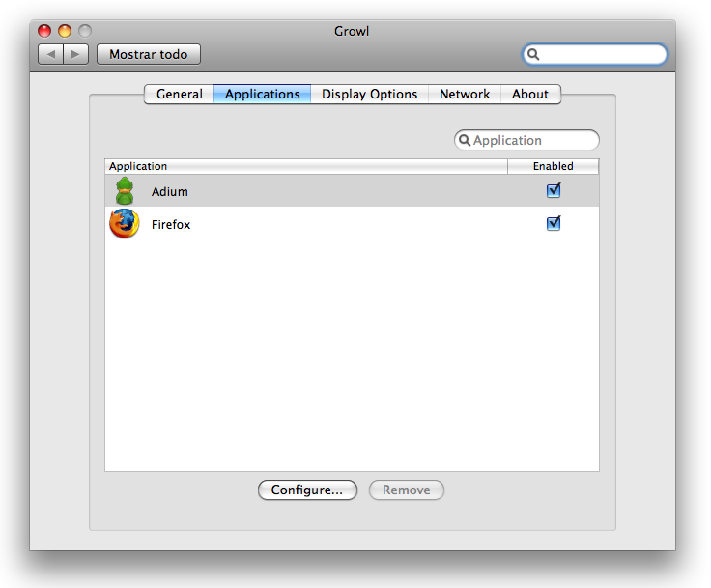711x588 pixels.
Task: Focus the toolbar search field
Action: click(x=594, y=54)
